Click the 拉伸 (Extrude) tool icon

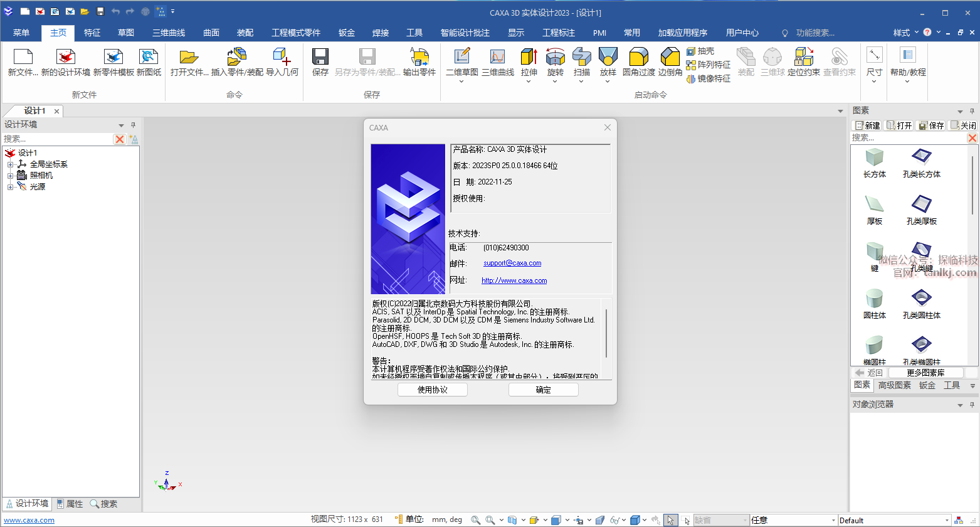[x=529, y=58]
